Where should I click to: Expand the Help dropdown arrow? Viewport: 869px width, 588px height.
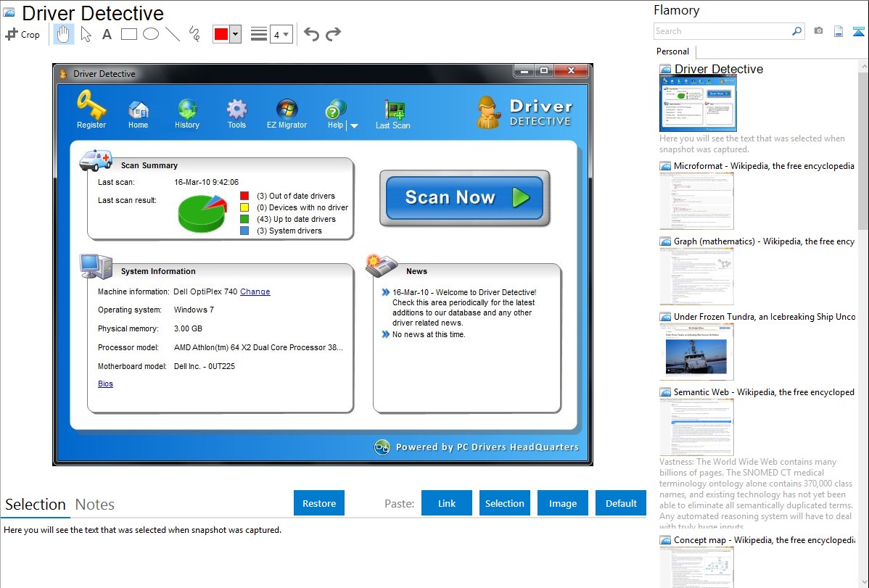pos(354,126)
